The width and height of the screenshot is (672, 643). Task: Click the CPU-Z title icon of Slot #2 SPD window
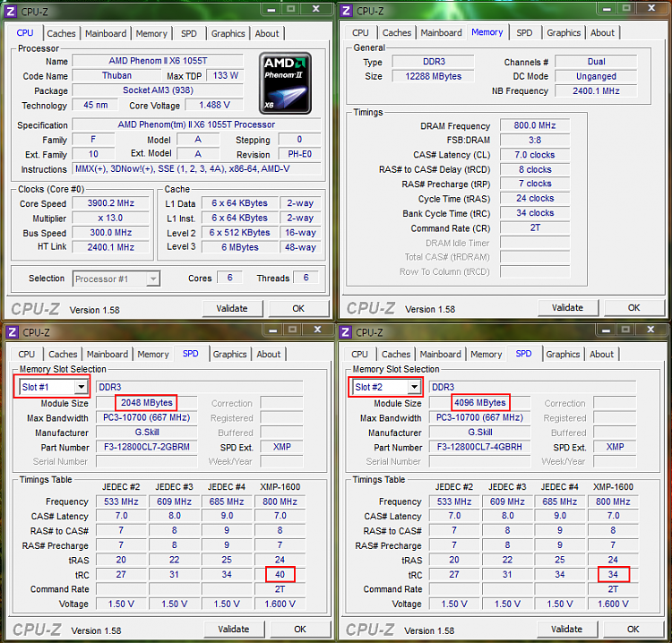point(346,332)
